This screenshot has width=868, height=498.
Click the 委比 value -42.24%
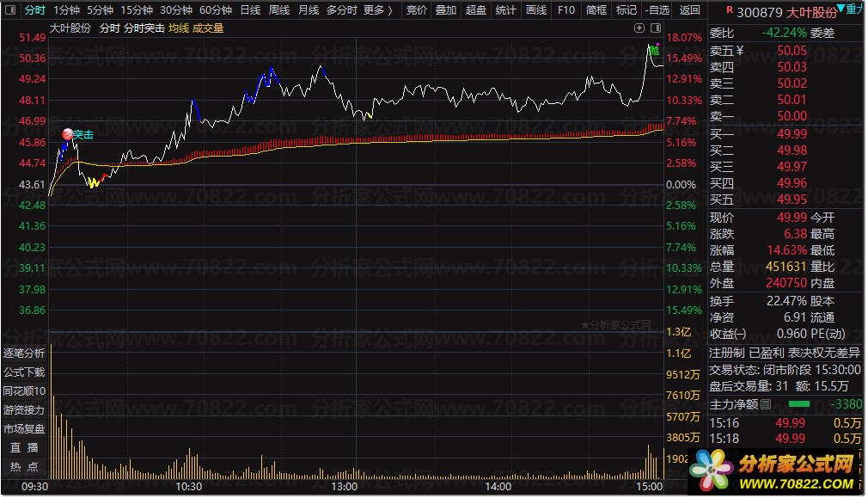point(784,34)
